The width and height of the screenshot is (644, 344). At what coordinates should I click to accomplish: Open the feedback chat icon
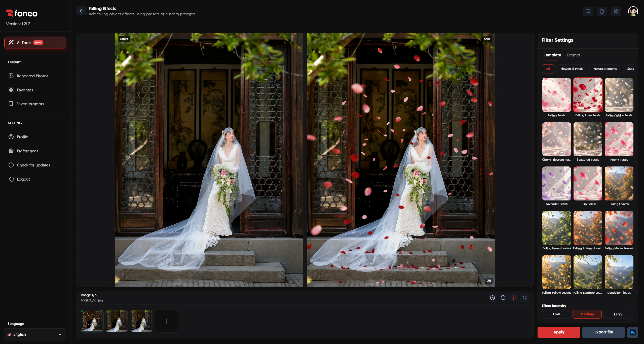pos(588,11)
